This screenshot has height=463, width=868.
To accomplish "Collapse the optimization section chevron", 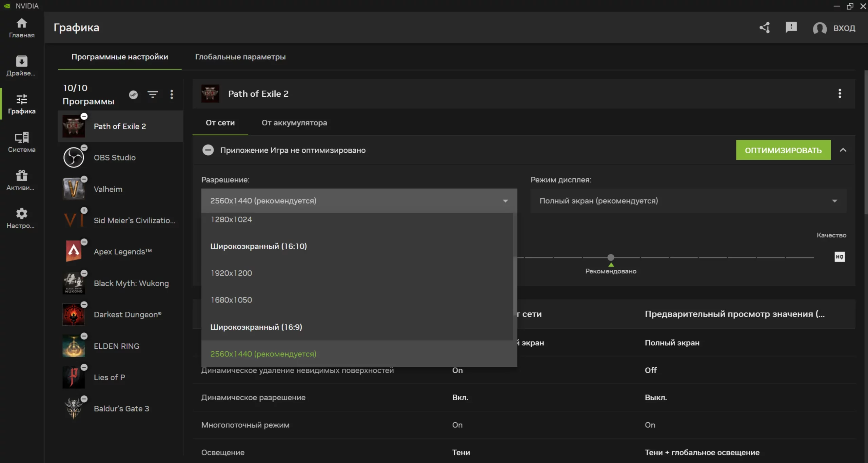I will click(x=843, y=150).
